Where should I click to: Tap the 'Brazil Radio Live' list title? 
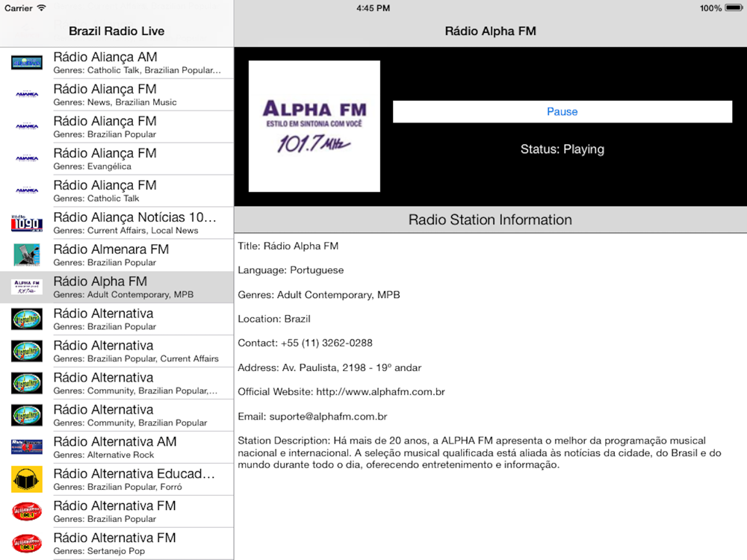coord(117,31)
